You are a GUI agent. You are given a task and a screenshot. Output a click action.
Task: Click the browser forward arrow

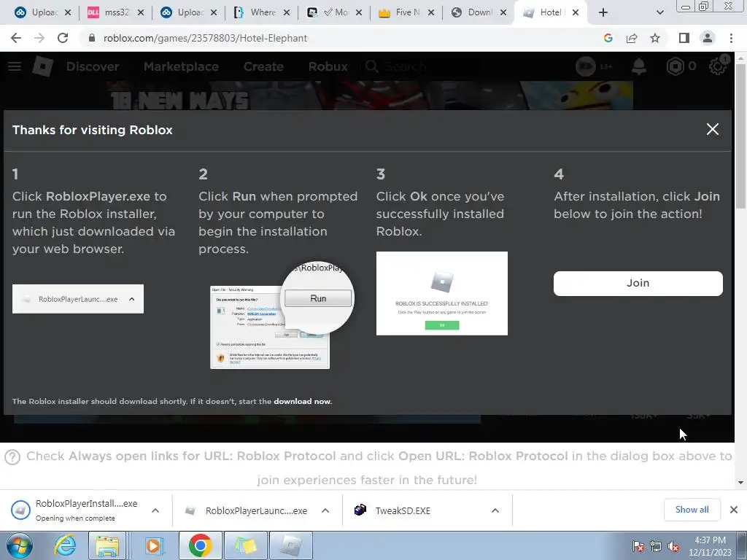click(x=39, y=38)
